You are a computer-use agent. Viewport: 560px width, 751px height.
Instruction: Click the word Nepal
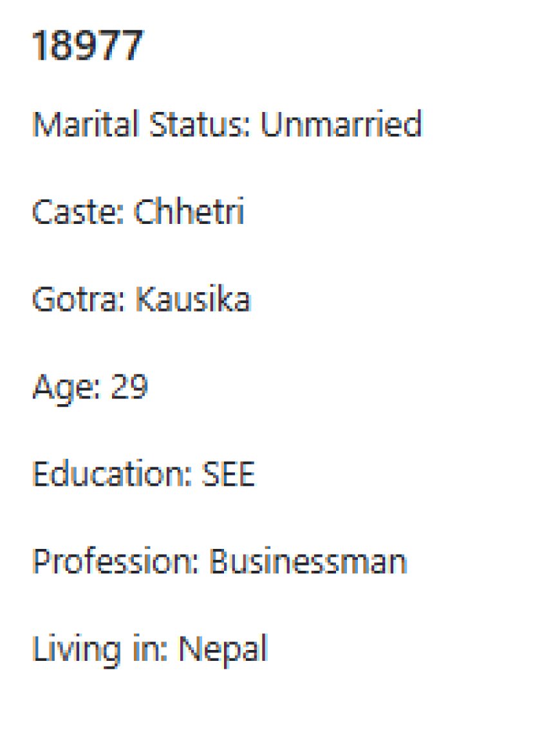(x=223, y=649)
